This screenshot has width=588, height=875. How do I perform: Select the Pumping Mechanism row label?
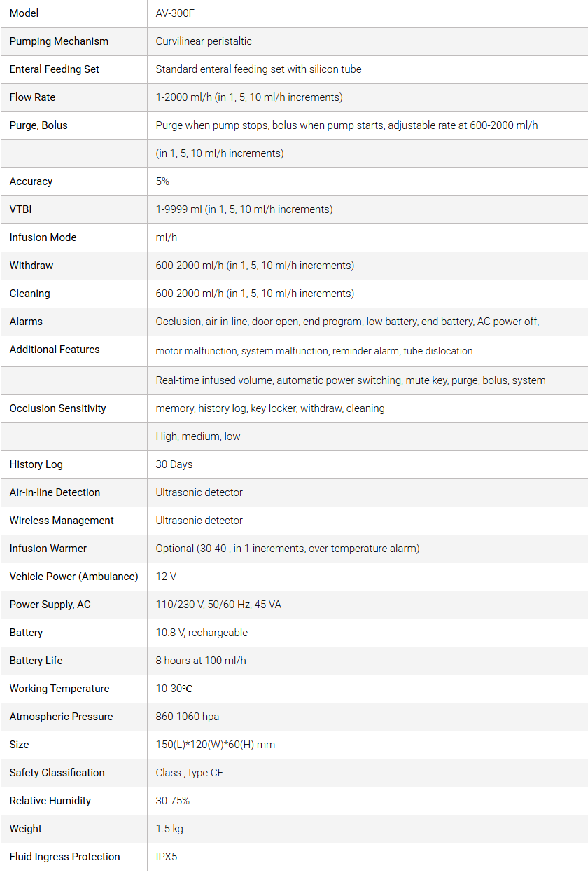(59, 41)
